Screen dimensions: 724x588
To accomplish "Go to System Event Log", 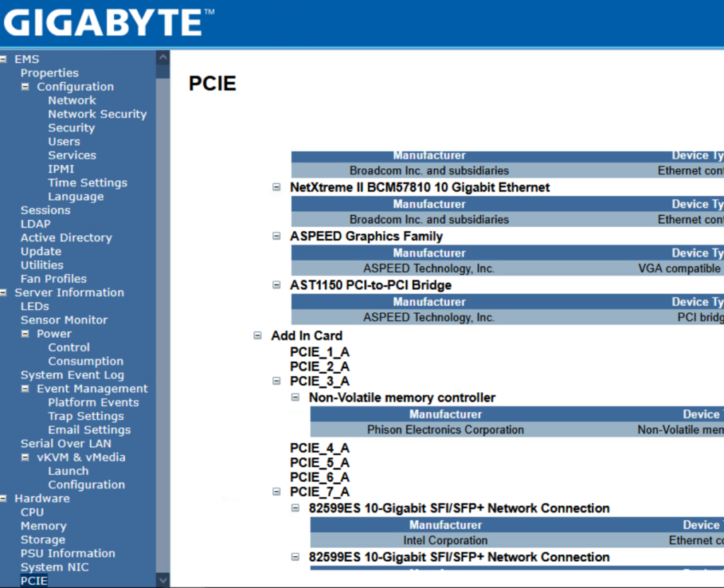I will [x=72, y=375].
